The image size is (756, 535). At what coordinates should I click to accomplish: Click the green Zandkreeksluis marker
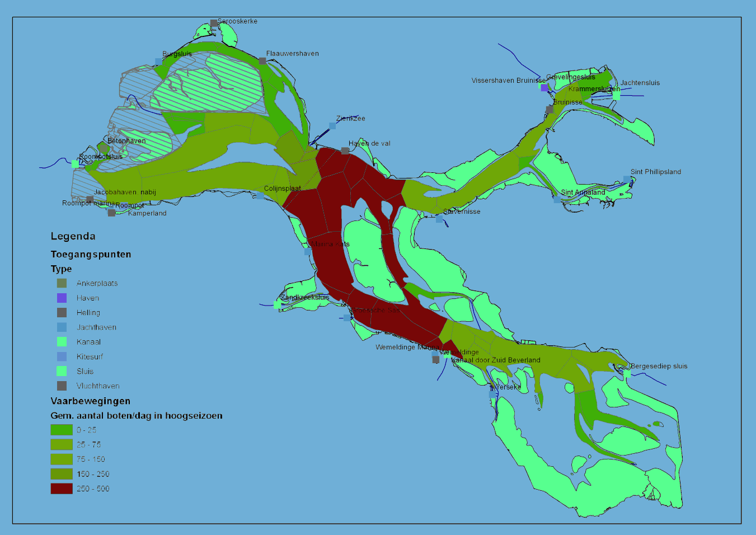(277, 305)
